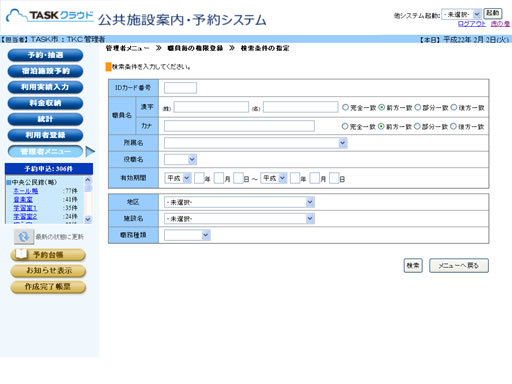
Task: Open the 学習室1 link
Action: (x=25, y=208)
